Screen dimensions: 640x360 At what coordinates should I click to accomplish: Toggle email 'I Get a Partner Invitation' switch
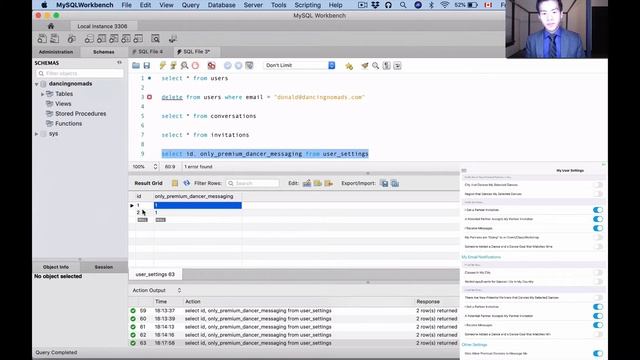coord(598,307)
